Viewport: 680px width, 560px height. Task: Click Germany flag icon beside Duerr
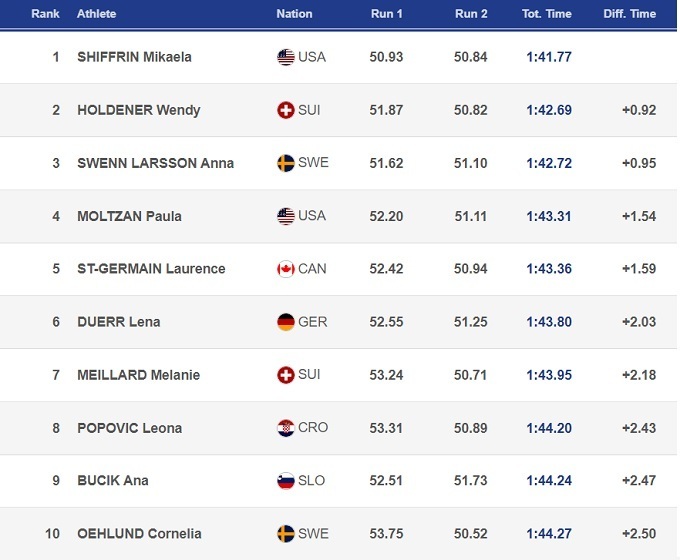click(x=286, y=322)
